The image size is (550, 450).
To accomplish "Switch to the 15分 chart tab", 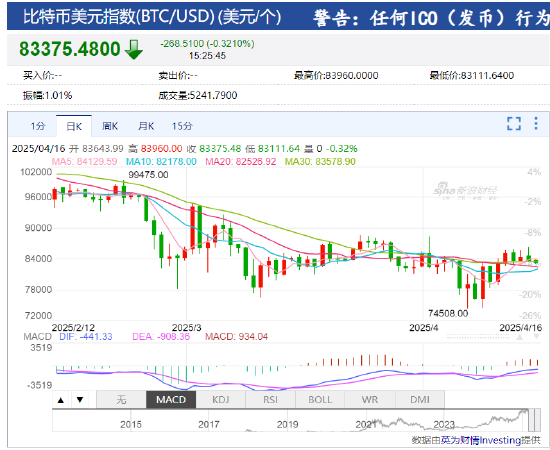I will 182,126.
